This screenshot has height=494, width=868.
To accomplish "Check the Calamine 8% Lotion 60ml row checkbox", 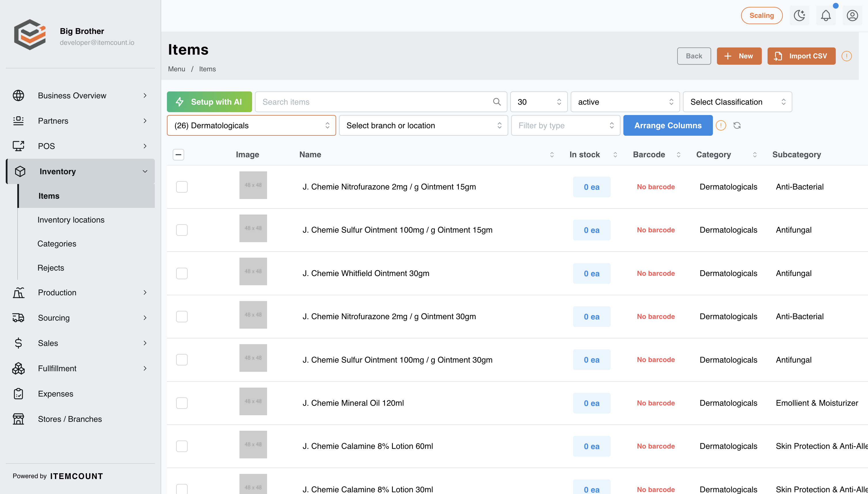I will [182, 446].
